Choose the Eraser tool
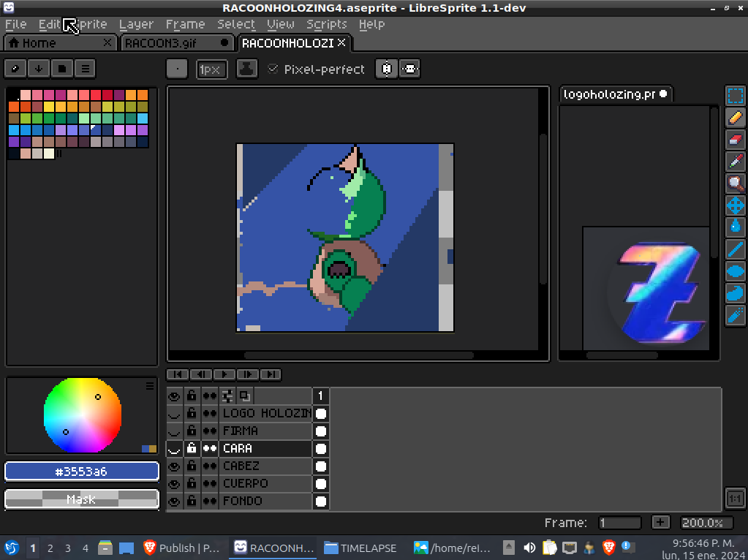The width and height of the screenshot is (748, 560). click(735, 140)
